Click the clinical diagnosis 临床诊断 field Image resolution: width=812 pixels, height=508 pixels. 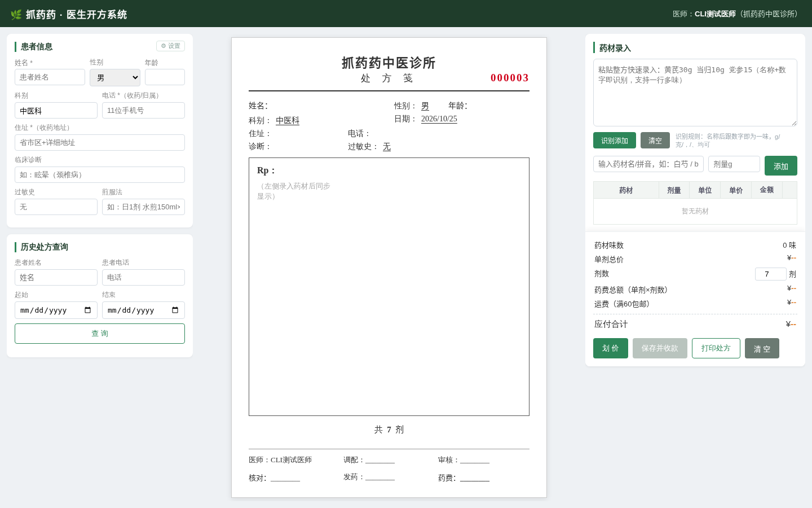(100, 175)
